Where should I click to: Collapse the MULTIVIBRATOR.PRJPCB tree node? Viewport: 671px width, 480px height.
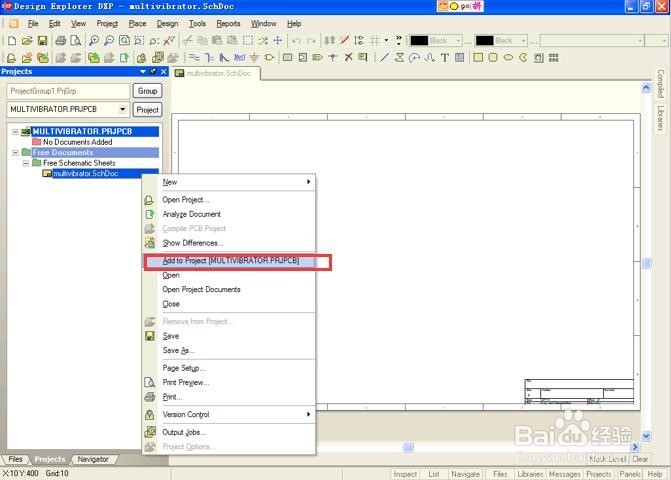tap(15, 132)
